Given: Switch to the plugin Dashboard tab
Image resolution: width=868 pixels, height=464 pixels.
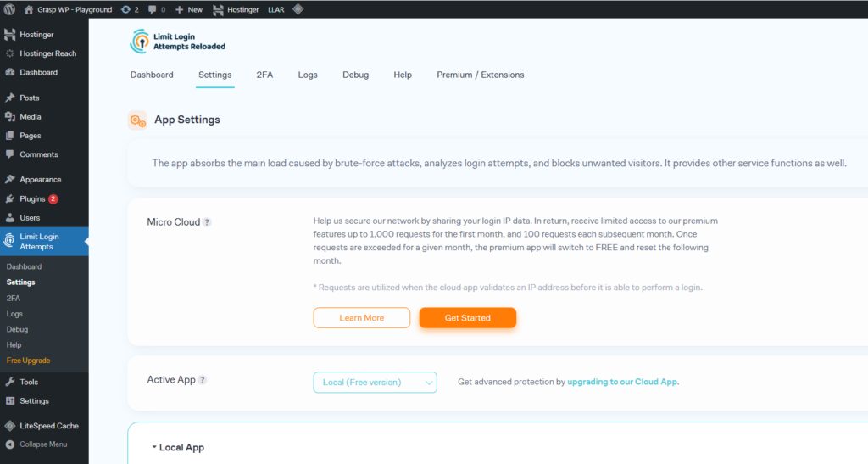Looking at the screenshot, I should 152,75.
